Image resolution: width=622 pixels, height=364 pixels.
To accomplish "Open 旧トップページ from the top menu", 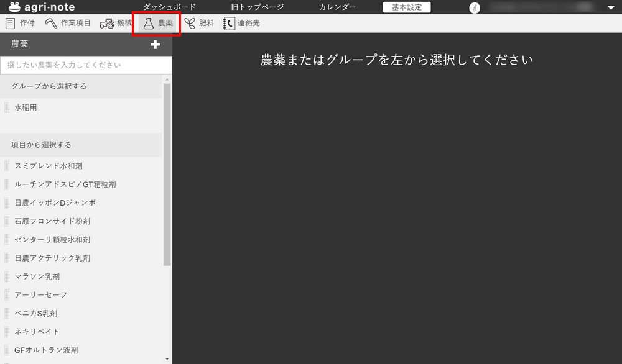I will (x=257, y=7).
